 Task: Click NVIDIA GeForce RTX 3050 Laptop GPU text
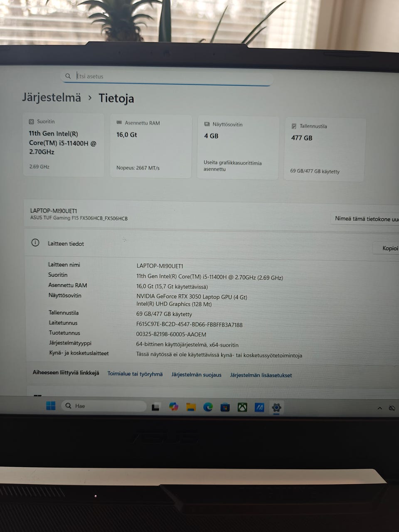pos(192,297)
